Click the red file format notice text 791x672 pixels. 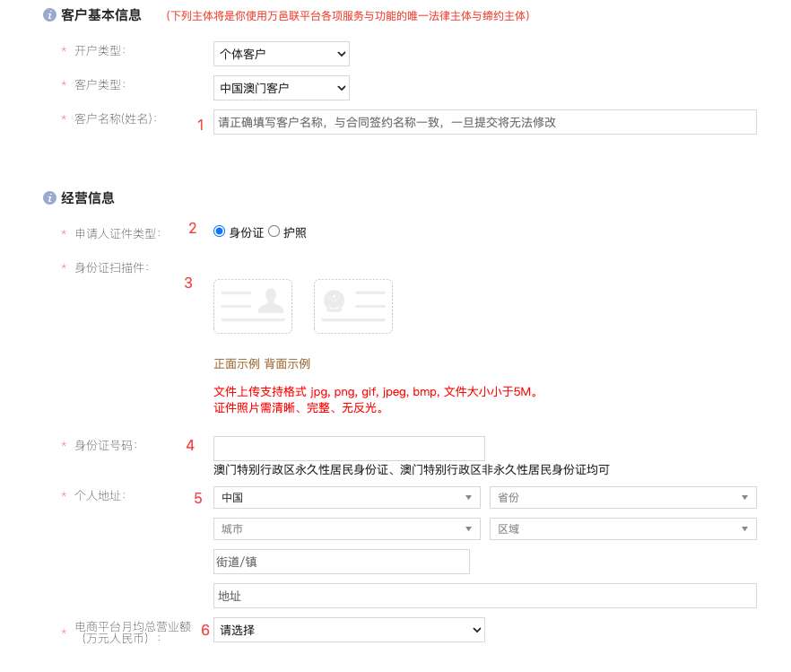tap(375, 399)
